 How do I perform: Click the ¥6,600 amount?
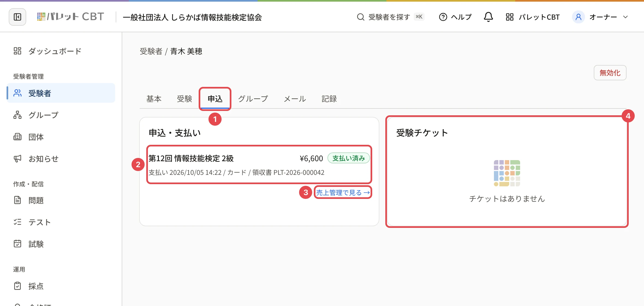(x=311, y=158)
